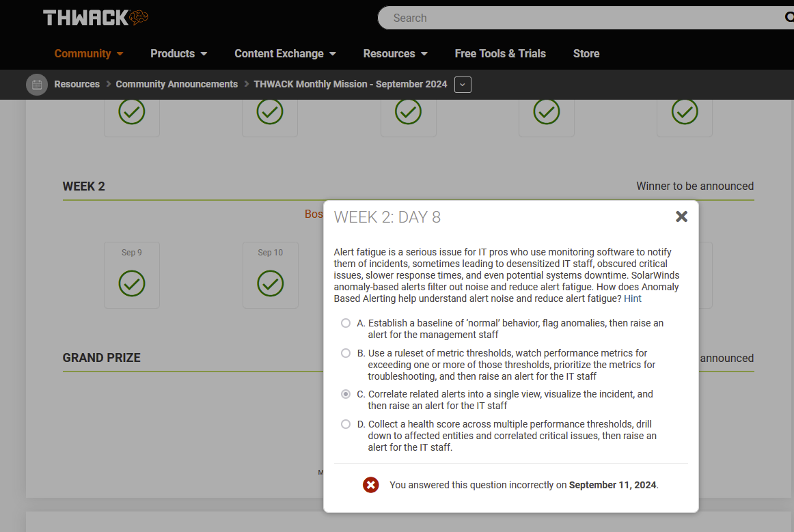The width and height of the screenshot is (794, 532).
Task: Select answer option C radio button
Action: coord(345,394)
